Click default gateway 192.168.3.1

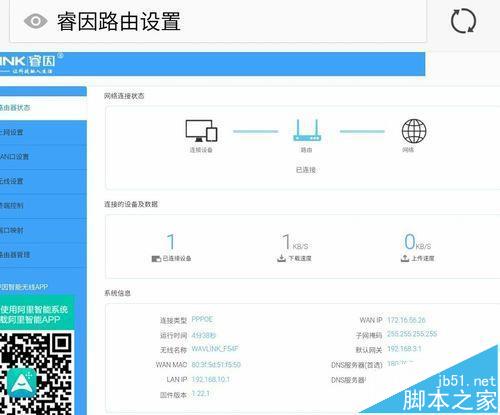pyautogui.click(x=404, y=349)
